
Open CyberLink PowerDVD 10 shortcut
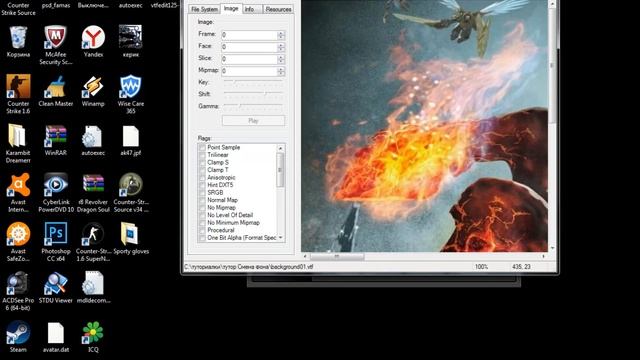[x=56, y=193]
